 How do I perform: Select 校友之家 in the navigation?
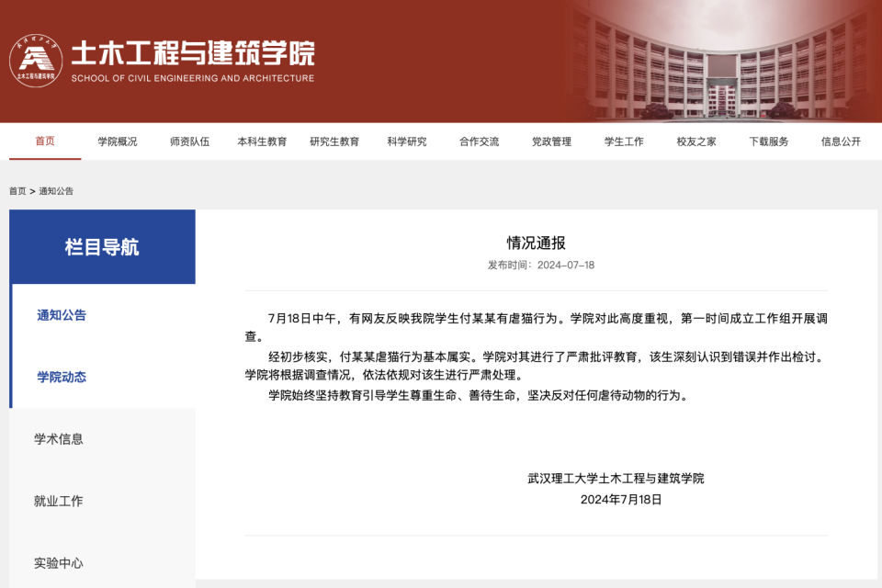pos(696,141)
